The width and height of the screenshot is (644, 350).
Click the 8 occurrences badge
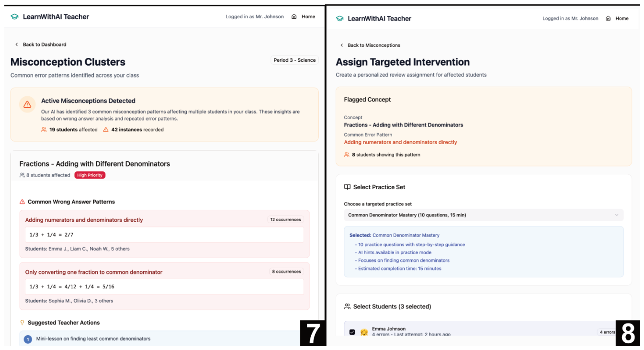[x=287, y=271]
